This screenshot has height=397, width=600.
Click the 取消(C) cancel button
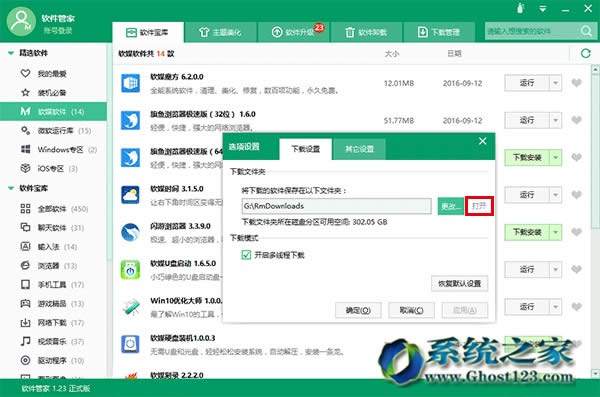pyautogui.click(x=411, y=310)
